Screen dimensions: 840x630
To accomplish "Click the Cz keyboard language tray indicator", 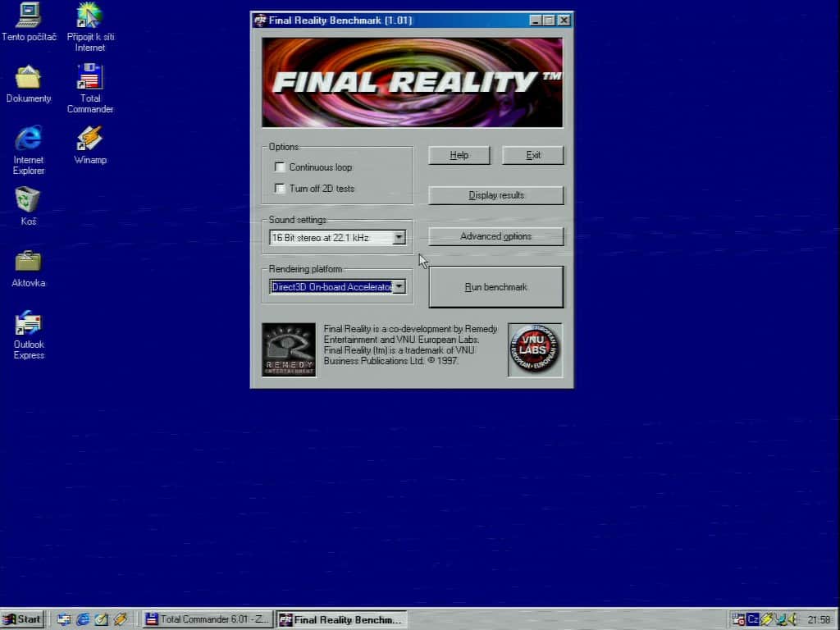I will click(x=753, y=619).
